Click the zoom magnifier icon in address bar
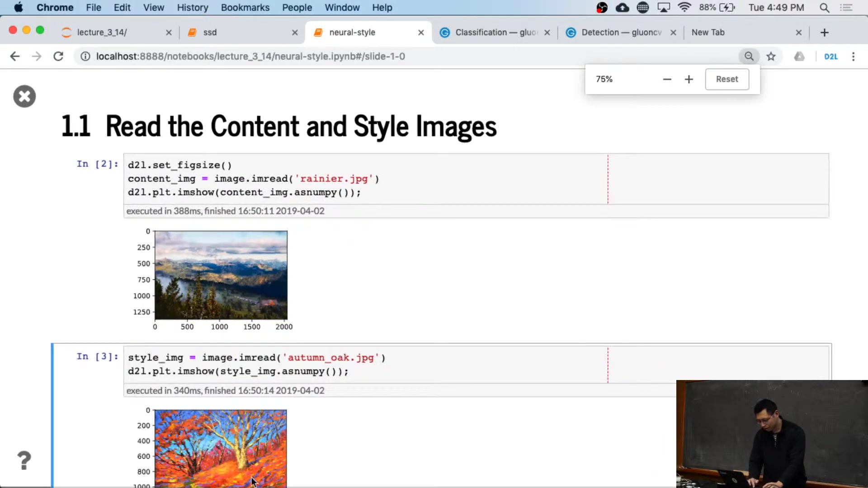 pyautogui.click(x=749, y=56)
